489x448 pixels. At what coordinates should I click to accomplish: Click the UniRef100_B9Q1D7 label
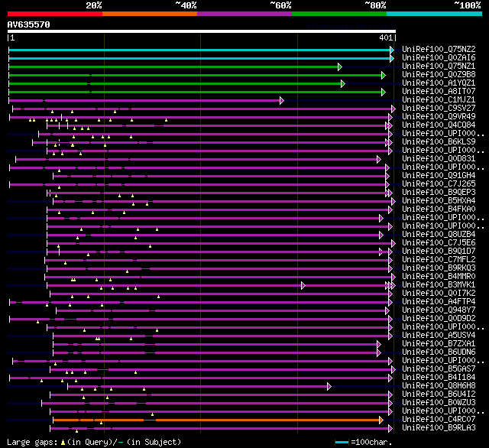439,252
